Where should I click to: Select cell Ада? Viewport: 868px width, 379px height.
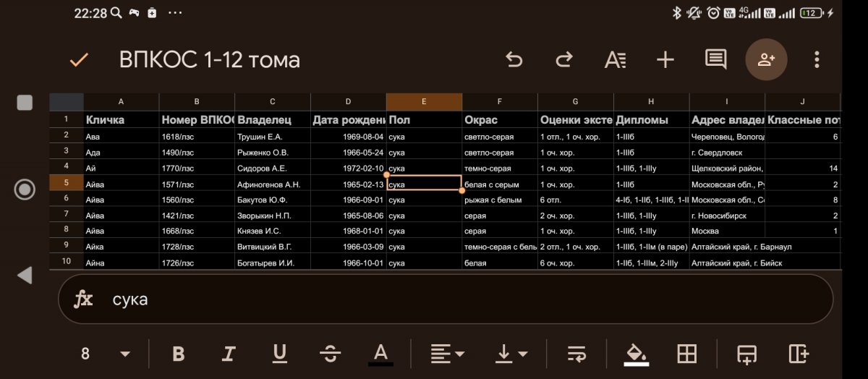tap(121, 152)
